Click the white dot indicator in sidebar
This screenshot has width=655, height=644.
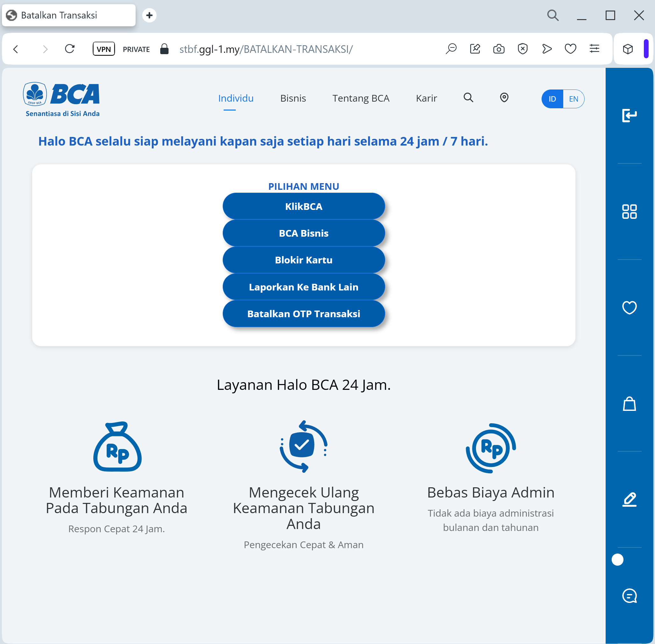pyautogui.click(x=617, y=560)
